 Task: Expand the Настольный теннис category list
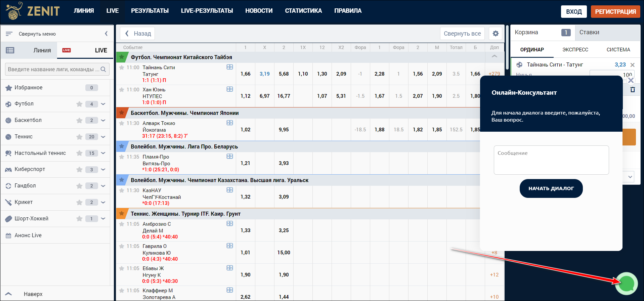click(x=103, y=153)
